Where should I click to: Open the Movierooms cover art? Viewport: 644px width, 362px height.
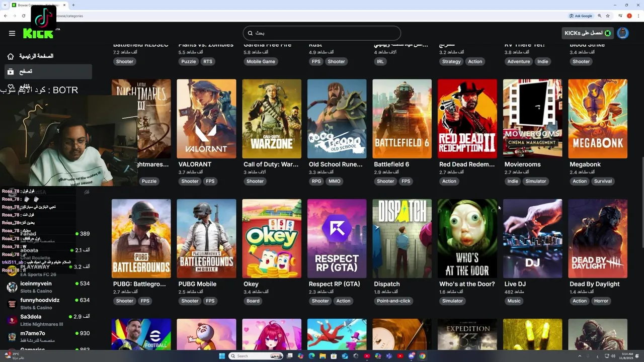tap(532, 119)
